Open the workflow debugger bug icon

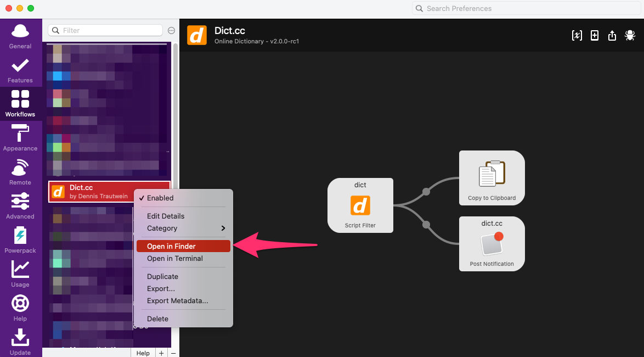(x=630, y=35)
